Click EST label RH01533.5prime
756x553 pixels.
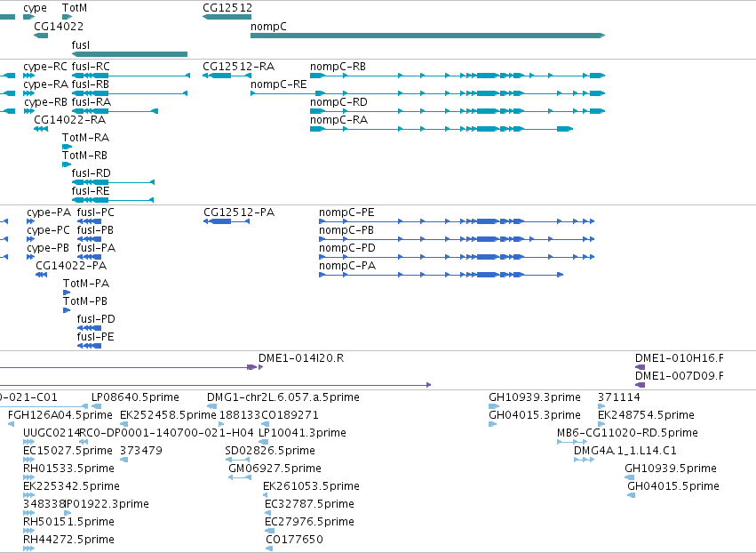pyautogui.click(x=69, y=469)
